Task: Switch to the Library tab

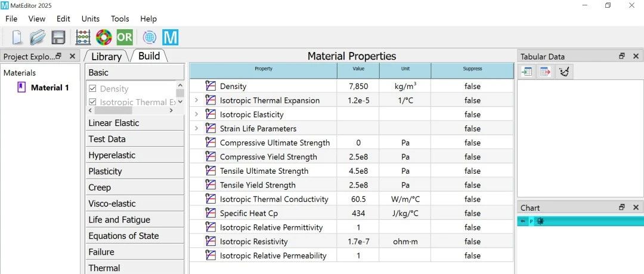Action: point(106,56)
